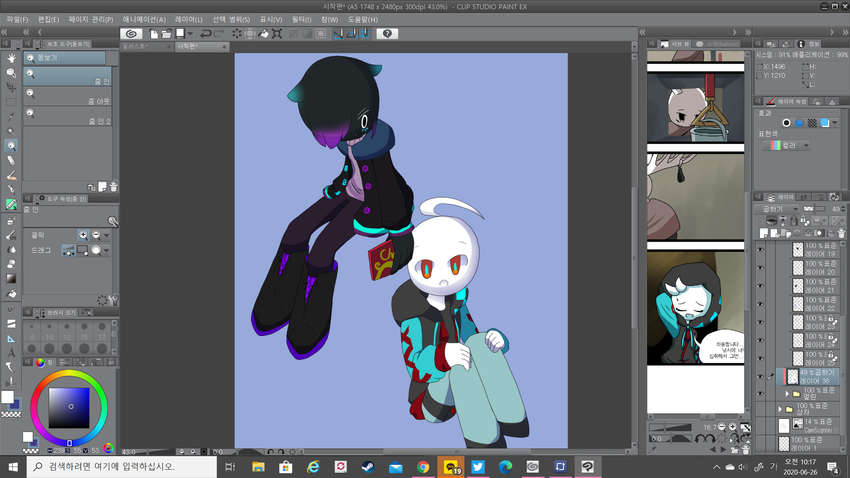
Task: Click the Help question mark icon
Action: tap(387, 34)
